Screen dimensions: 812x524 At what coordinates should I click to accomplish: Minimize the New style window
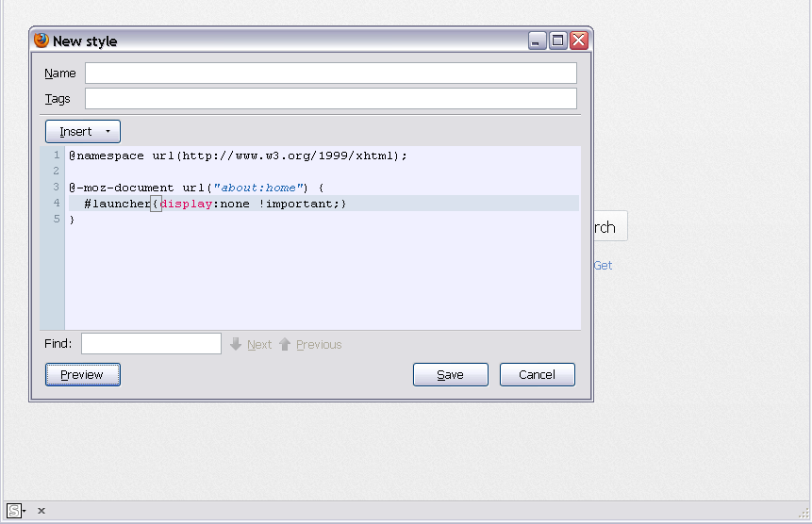coord(537,41)
